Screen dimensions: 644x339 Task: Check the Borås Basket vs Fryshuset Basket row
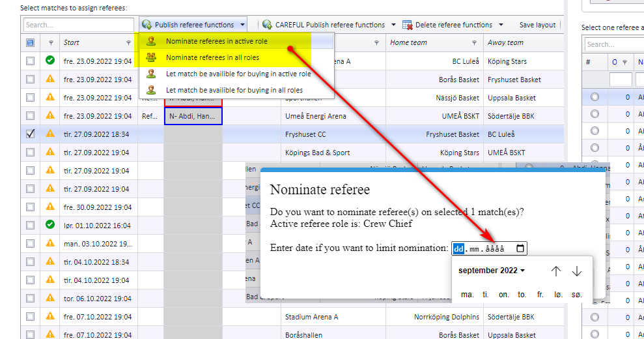[31, 79]
